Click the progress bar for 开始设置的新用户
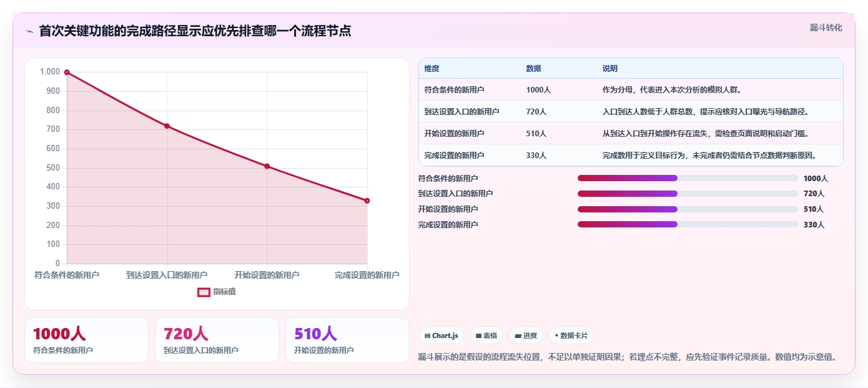The width and height of the screenshot is (868, 388). [x=688, y=209]
